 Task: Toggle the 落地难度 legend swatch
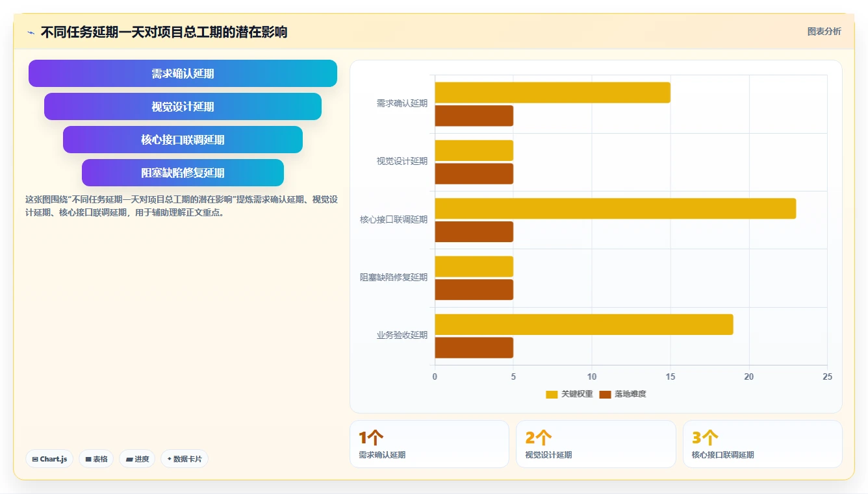(606, 394)
